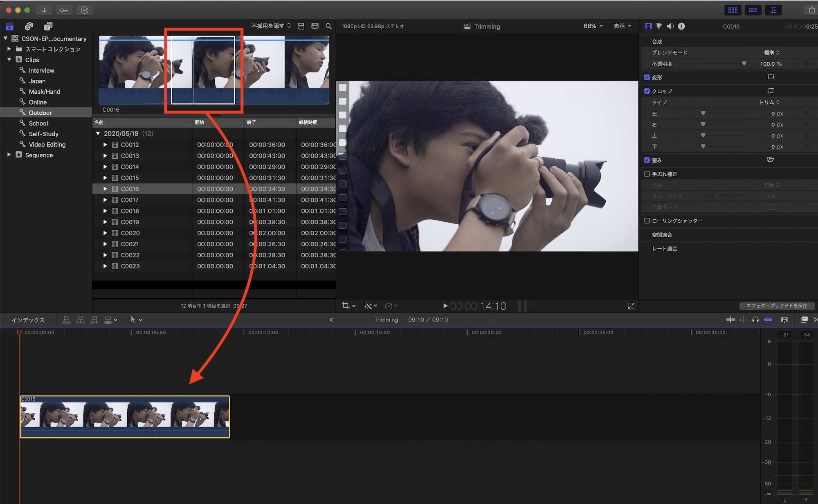
Task: Open the 表示 view menu
Action: click(622, 26)
